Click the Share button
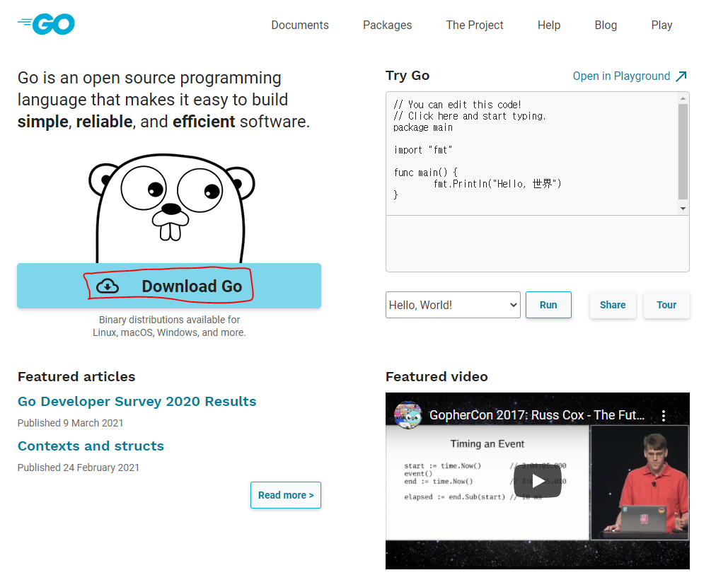Screen dimensions: 728x575 coord(613,305)
